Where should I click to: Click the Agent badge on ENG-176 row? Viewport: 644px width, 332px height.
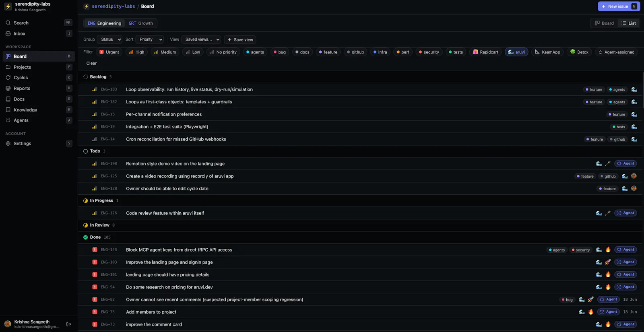[x=625, y=213]
